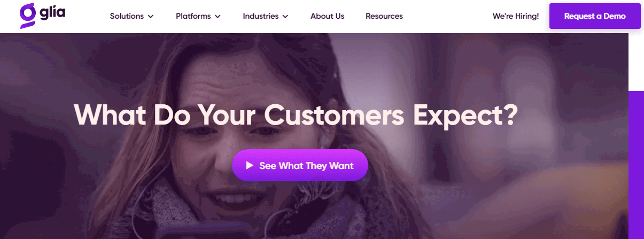Expand the chevron beside Industries
The image size is (644, 239).
click(x=285, y=17)
